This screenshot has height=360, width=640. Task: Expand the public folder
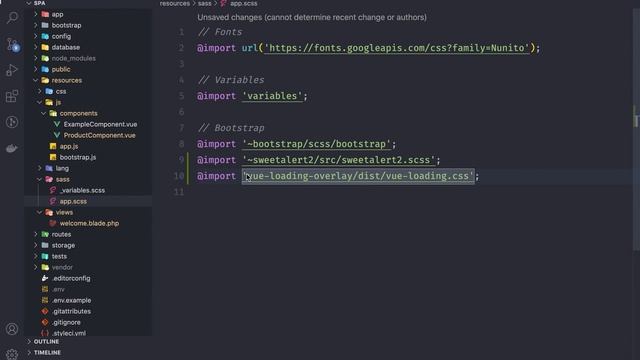pyautogui.click(x=61, y=69)
